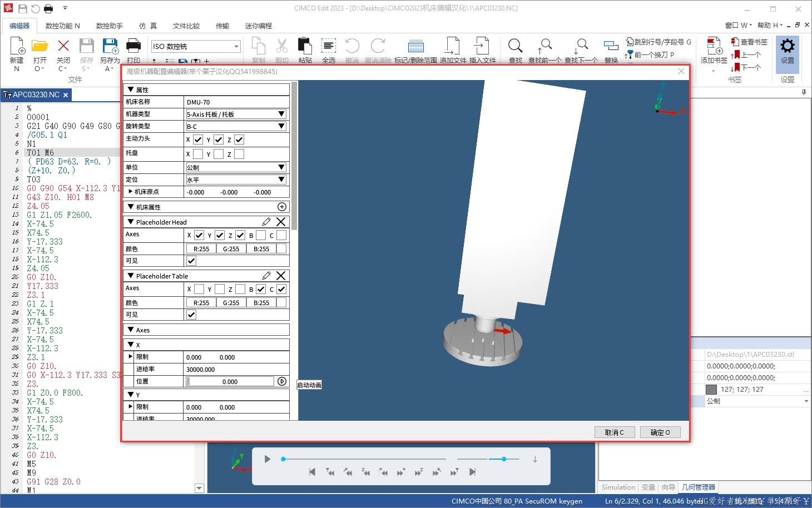
Task: Open the 文件比较 ribbon tab
Action: pos(186,26)
